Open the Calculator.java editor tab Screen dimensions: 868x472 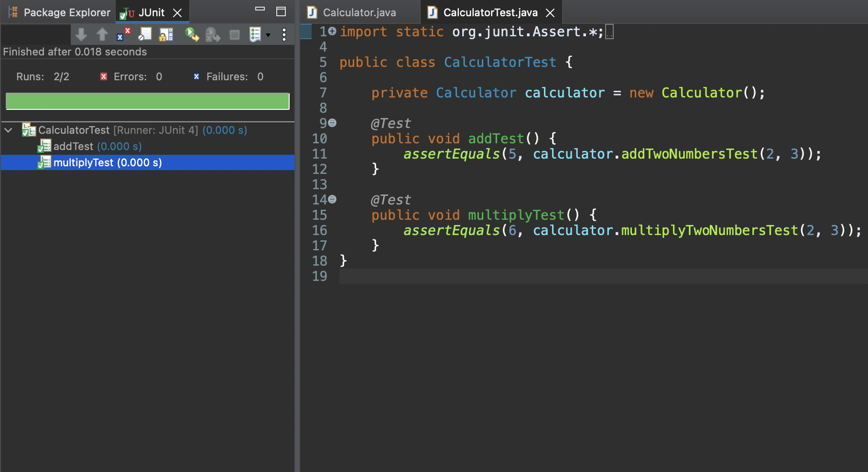coord(359,12)
